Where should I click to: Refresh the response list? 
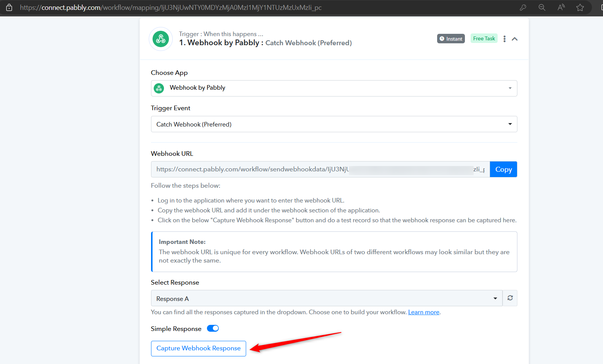(510, 298)
